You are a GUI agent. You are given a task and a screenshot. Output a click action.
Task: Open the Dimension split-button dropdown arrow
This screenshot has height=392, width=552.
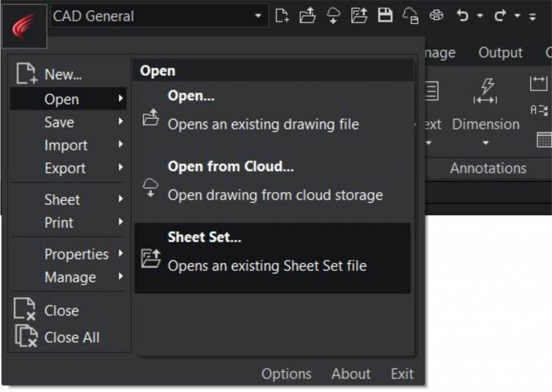click(x=485, y=141)
